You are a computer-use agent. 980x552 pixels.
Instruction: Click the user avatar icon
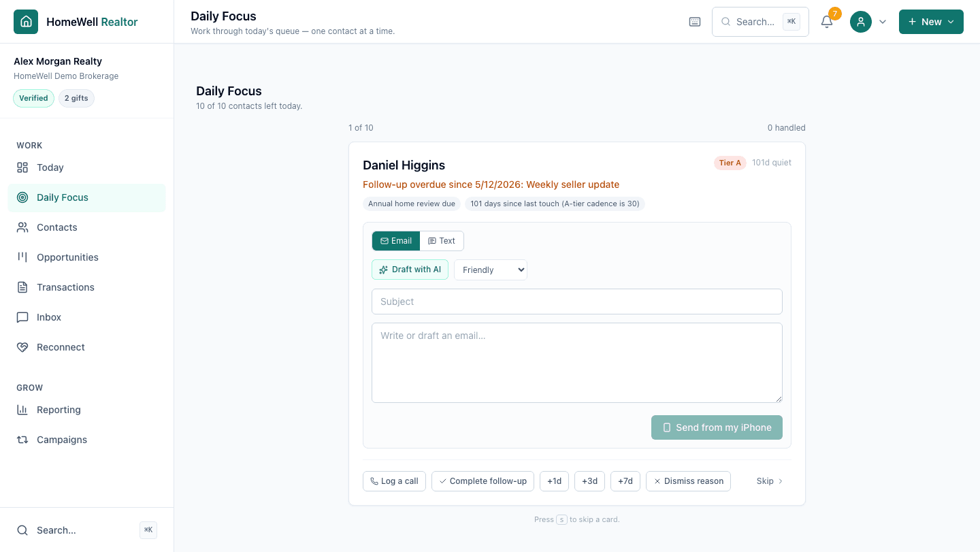(x=861, y=22)
